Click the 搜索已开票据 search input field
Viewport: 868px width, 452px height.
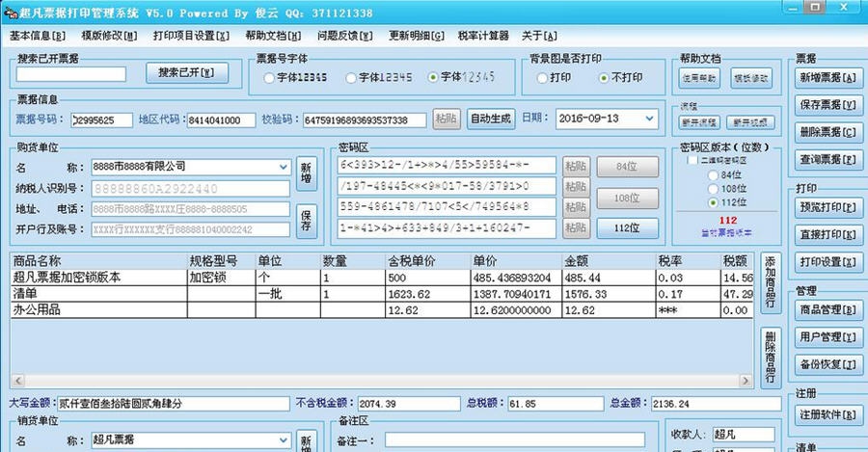coord(70,74)
